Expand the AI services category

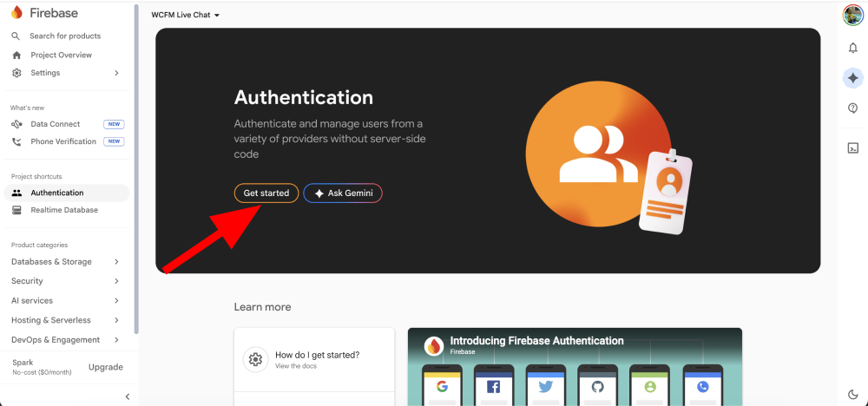click(65, 300)
